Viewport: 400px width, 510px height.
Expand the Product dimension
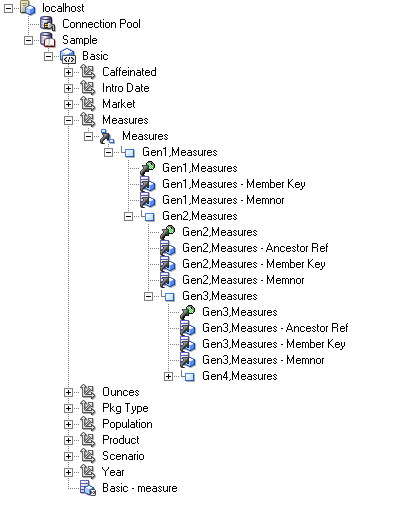click(68, 440)
